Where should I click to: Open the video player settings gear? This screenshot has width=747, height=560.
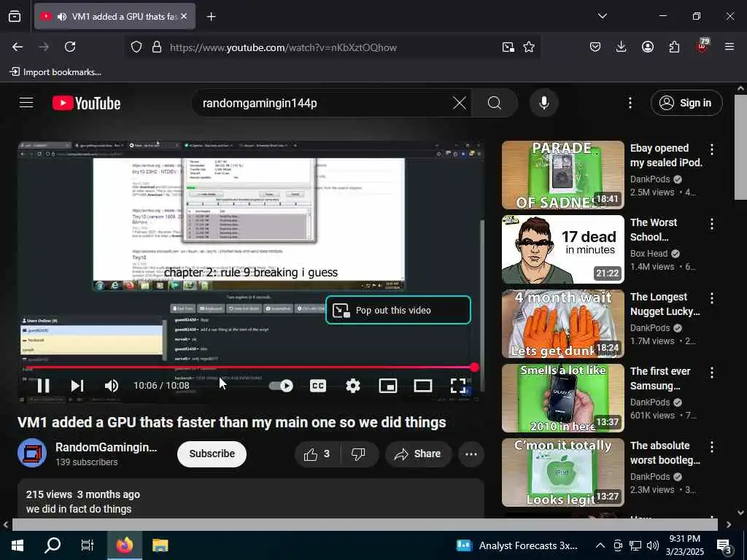[353, 386]
